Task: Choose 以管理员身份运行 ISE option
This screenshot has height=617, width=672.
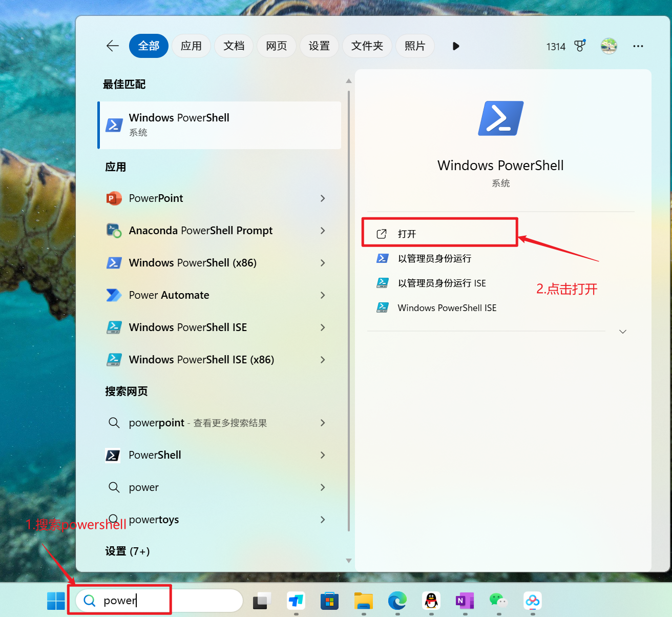Action: pos(442,283)
